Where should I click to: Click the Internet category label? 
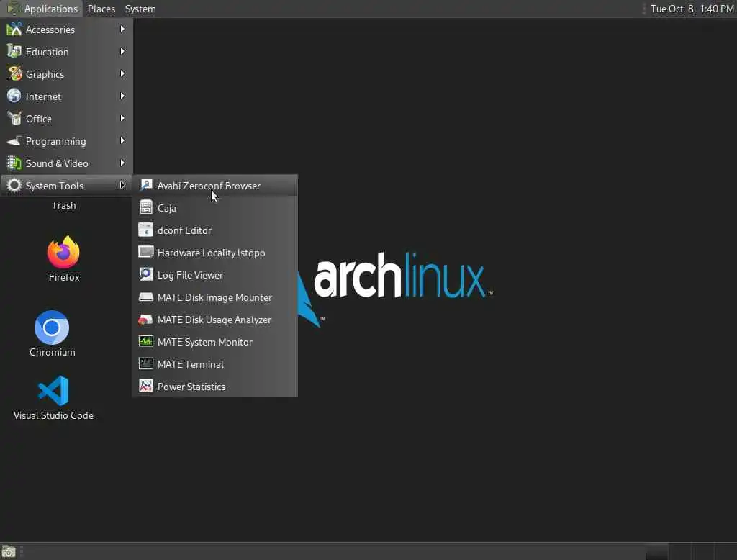tap(43, 96)
